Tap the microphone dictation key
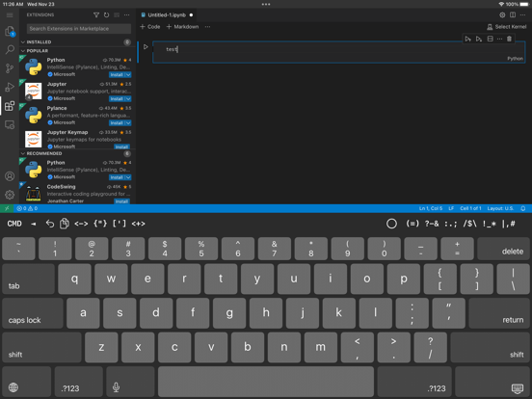This screenshot has width=532, height=399. click(130, 383)
